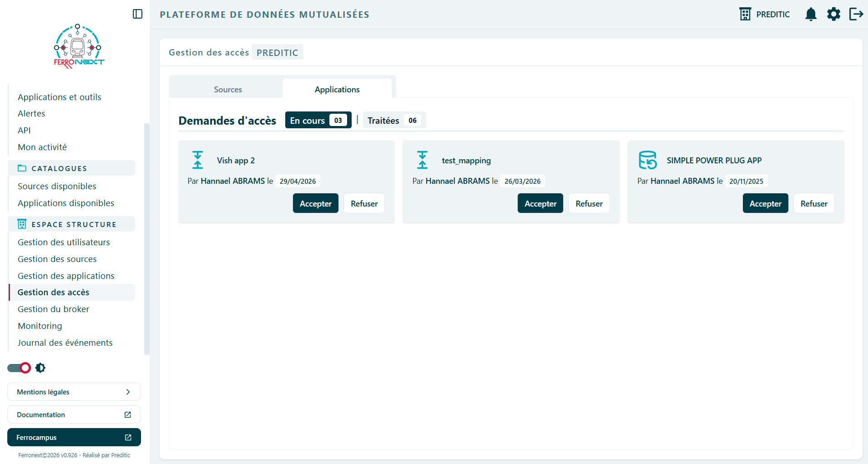
Task: Open Mon activité
Action: [x=42, y=147]
